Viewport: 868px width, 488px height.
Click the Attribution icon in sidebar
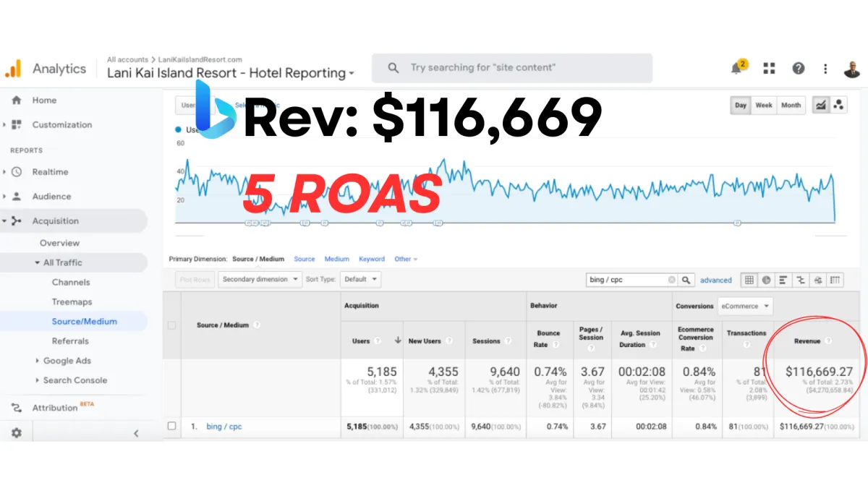coord(17,408)
